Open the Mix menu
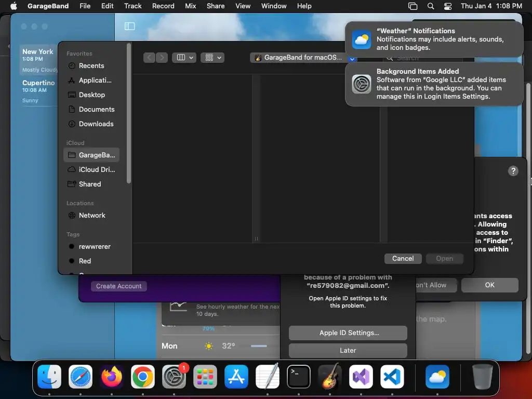532x399 pixels. [190, 6]
